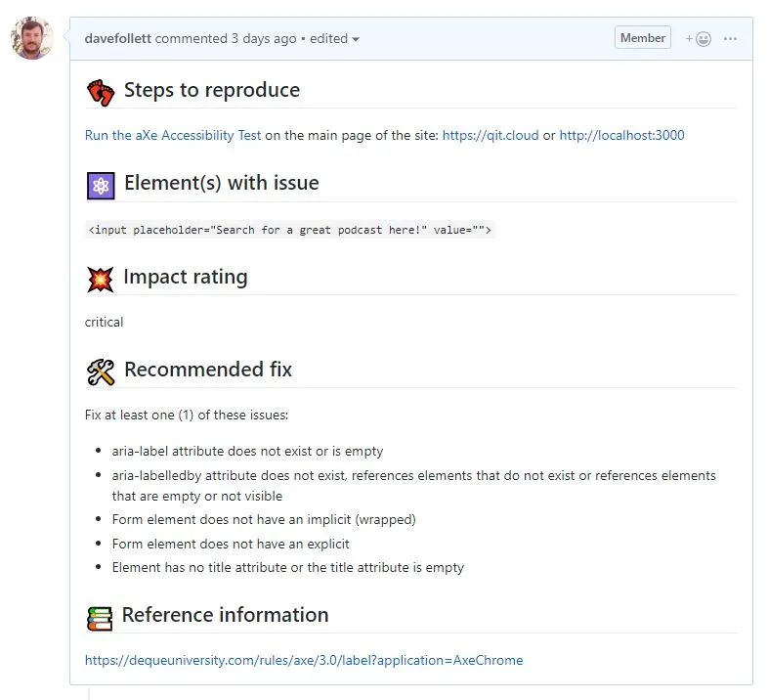This screenshot has width=768, height=700.
Task: Click the Reference information heading text
Action: coord(225,615)
